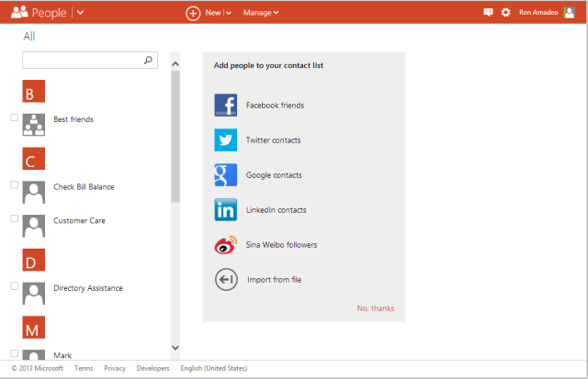Click the Import from file arrow icon
Image resolution: width=588 pixels, height=379 pixels.
click(x=226, y=279)
